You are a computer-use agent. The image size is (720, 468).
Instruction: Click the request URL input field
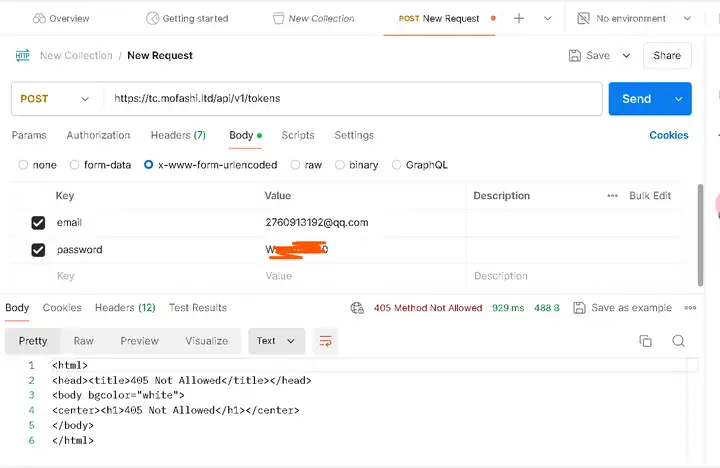tap(350, 99)
